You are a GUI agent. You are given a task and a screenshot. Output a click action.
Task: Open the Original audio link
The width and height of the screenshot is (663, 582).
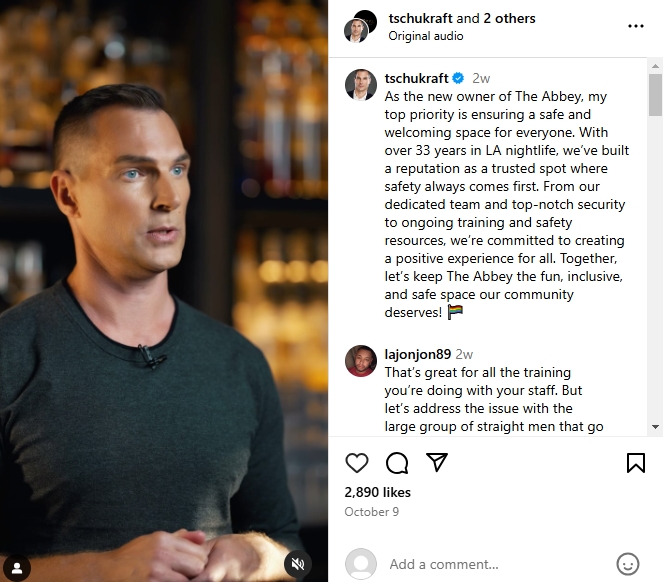pyautogui.click(x=426, y=36)
